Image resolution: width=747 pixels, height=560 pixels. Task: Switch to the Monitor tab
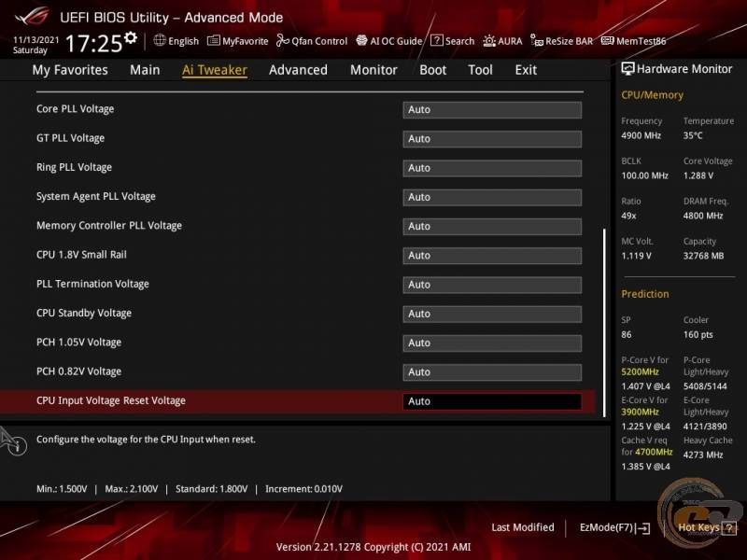pyautogui.click(x=373, y=70)
